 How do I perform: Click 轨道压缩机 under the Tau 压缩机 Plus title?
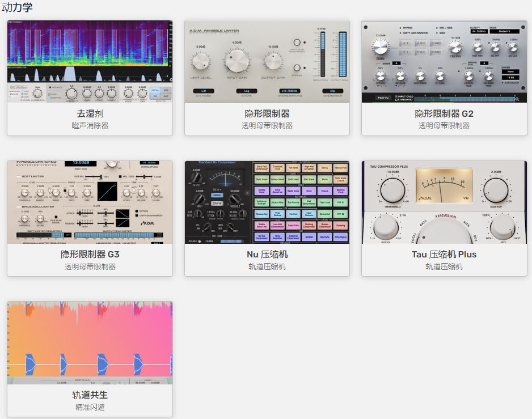tap(444, 266)
